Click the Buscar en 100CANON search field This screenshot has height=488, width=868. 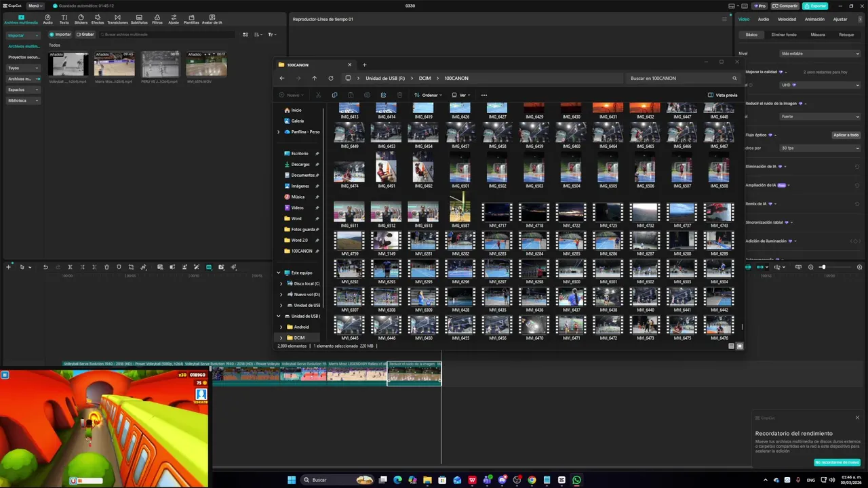coord(683,78)
